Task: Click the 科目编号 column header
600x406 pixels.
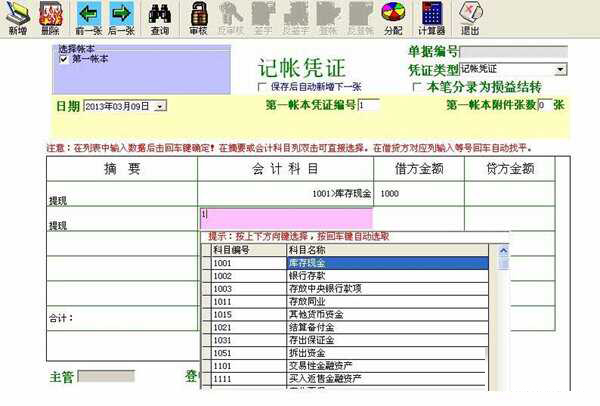Action: (x=249, y=250)
